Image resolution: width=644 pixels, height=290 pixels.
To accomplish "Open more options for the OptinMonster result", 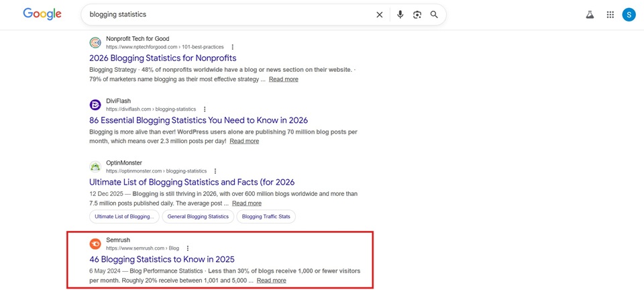I will (x=215, y=171).
